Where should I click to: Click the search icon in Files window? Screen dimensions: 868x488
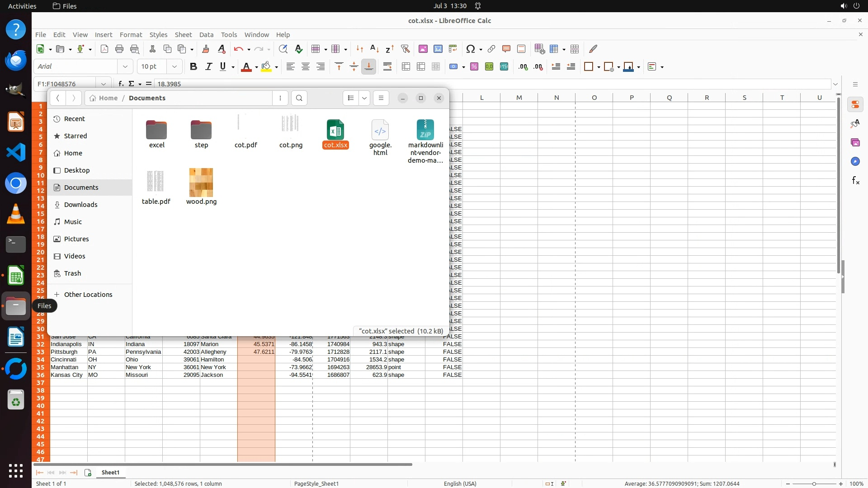pyautogui.click(x=299, y=98)
